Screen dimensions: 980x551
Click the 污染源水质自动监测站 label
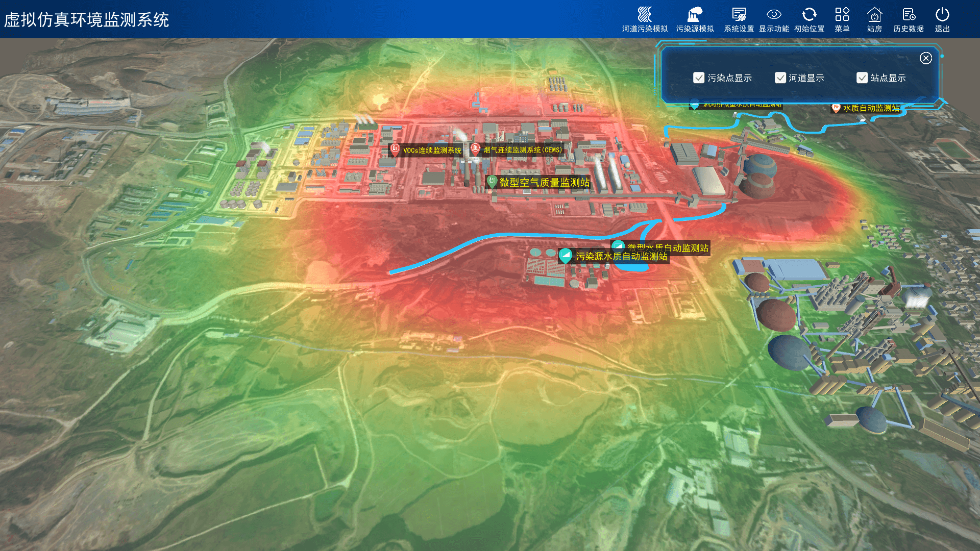click(x=621, y=256)
